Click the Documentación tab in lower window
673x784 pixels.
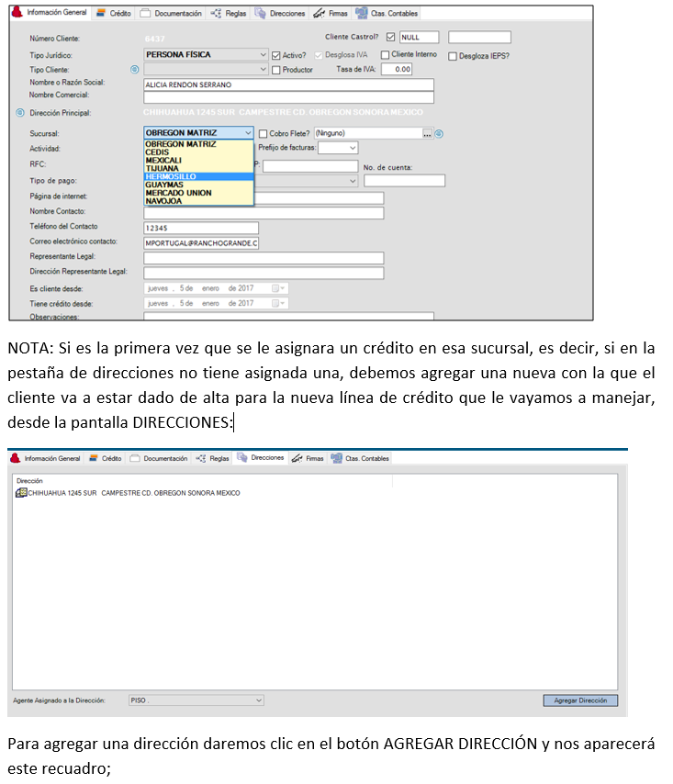pos(159,458)
